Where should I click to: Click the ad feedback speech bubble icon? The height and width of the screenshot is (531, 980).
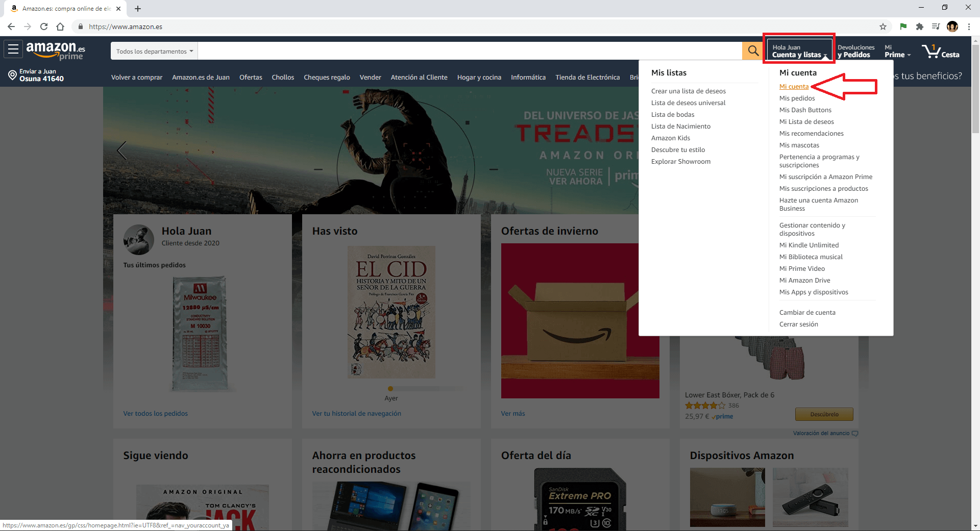click(x=855, y=434)
